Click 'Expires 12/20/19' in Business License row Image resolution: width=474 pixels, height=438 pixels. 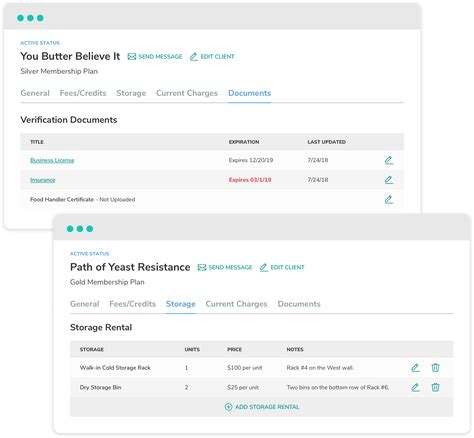click(251, 160)
